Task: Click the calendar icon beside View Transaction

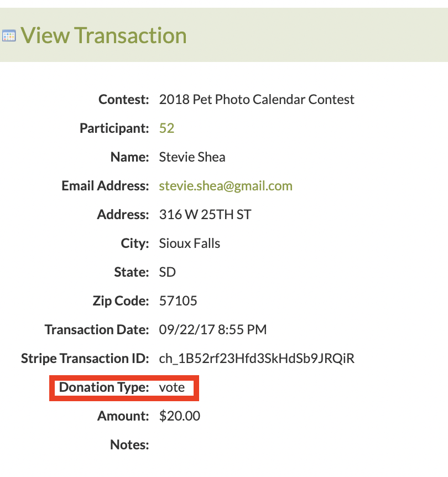Action: (x=9, y=36)
